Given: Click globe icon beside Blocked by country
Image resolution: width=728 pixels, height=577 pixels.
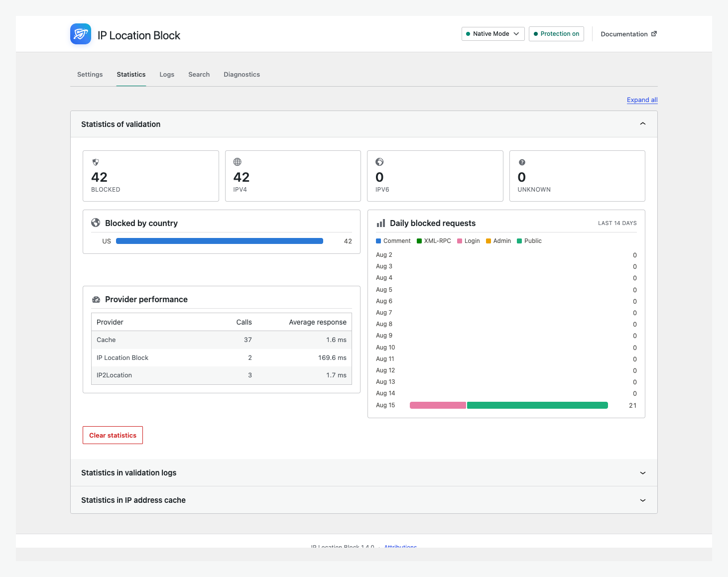Looking at the screenshot, I should [96, 223].
